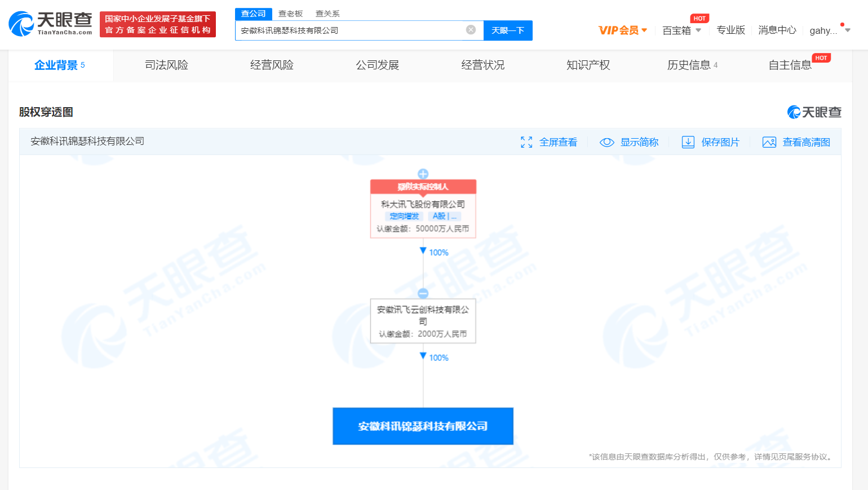Click the HD image view icon
The height and width of the screenshot is (490, 868).
point(769,142)
